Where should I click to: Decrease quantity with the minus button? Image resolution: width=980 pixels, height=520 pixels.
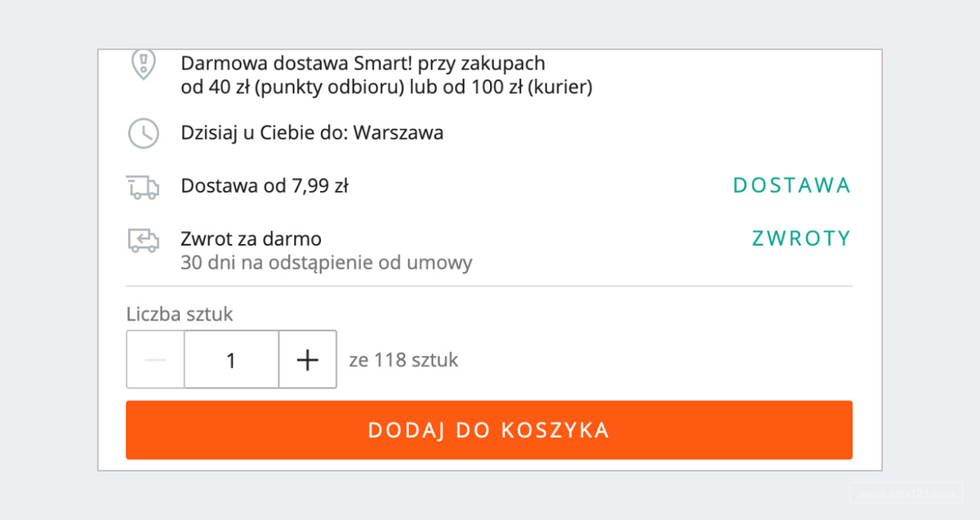(x=155, y=359)
